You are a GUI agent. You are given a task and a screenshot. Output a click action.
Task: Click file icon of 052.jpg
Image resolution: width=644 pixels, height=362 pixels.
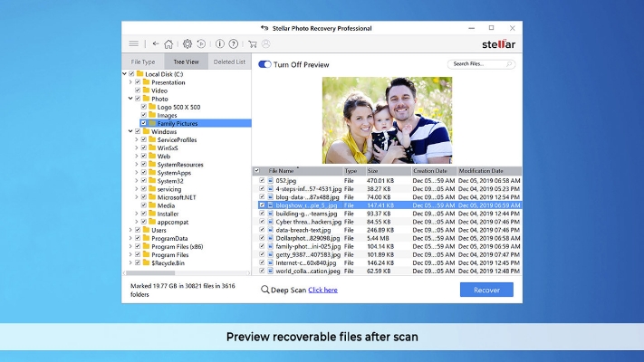point(271,181)
